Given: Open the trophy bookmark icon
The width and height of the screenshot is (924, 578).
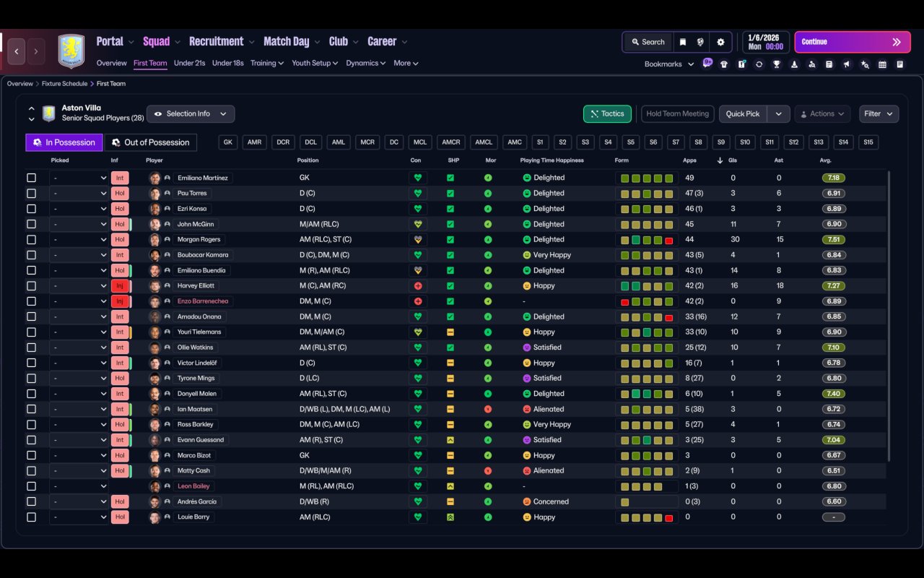Looking at the screenshot, I should pyautogui.click(x=777, y=64).
